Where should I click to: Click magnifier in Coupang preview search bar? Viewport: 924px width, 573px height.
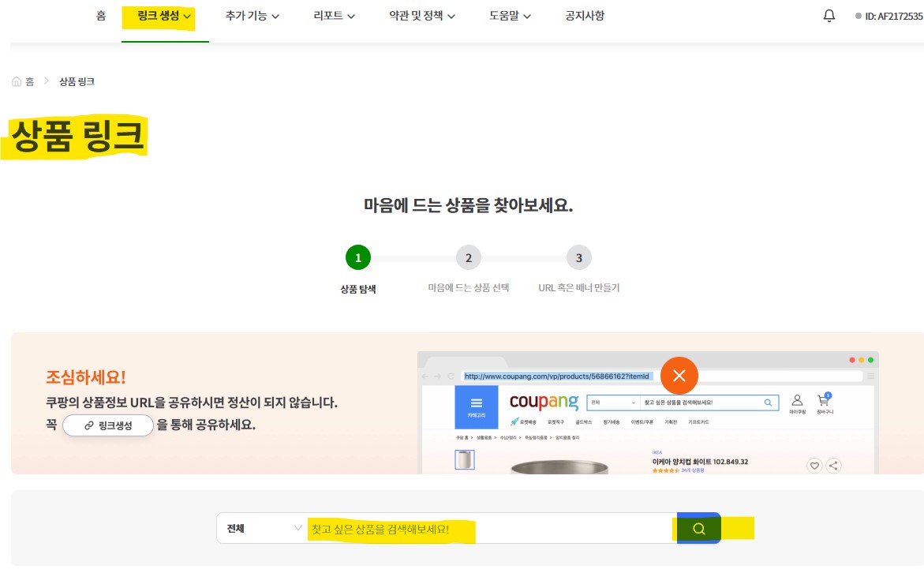click(768, 403)
